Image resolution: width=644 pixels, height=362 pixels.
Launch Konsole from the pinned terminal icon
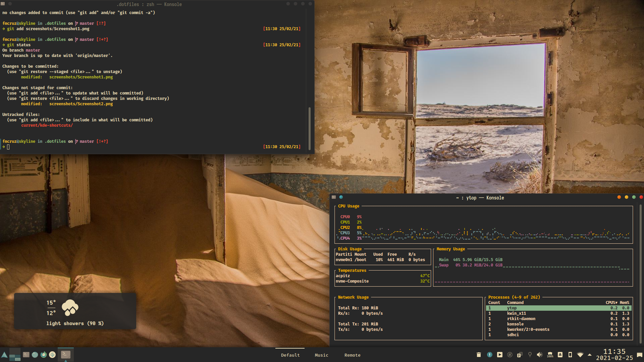(26, 355)
